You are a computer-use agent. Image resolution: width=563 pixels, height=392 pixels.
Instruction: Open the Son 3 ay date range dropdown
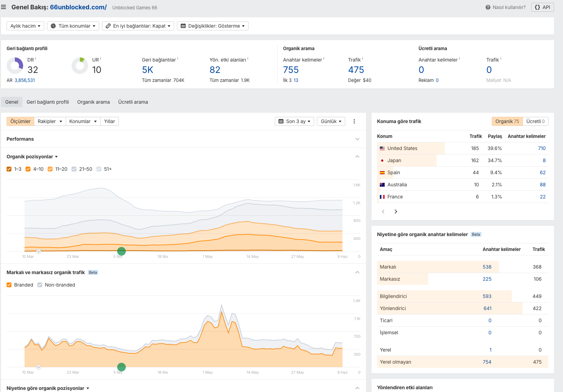294,121
